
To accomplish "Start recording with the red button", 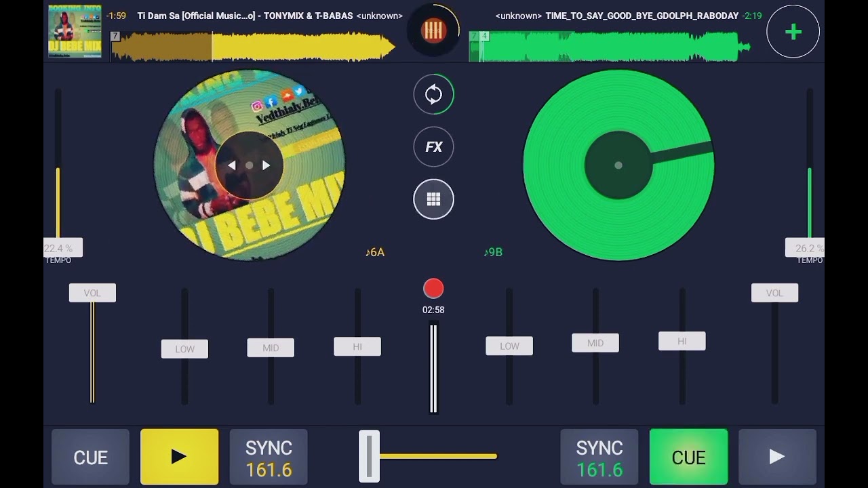I will pyautogui.click(x=433, y=289).
